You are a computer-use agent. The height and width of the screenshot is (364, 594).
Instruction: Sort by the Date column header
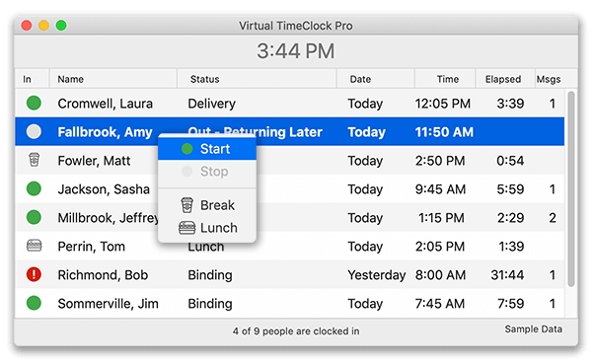coord(375,79)
